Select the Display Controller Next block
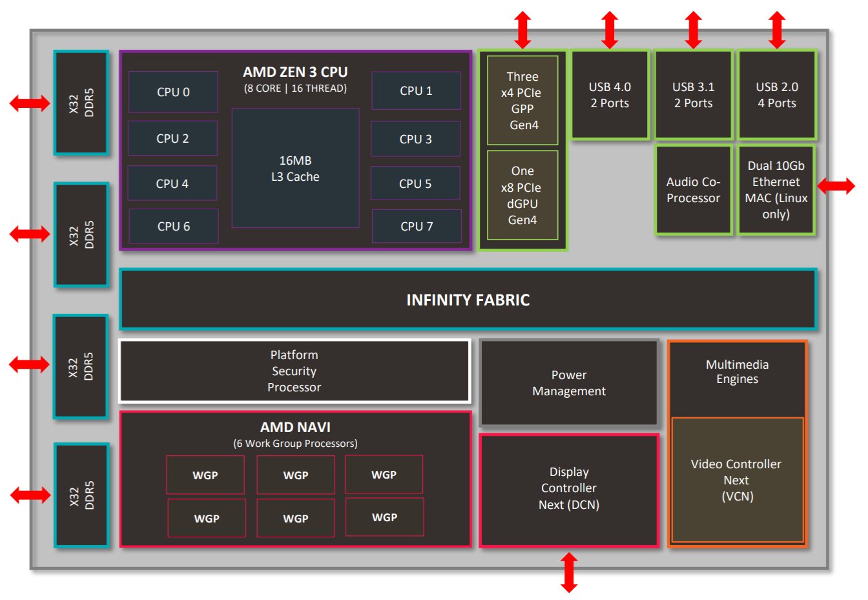The image size is (868, 600). pyautogui.click(x=568, y=488)
